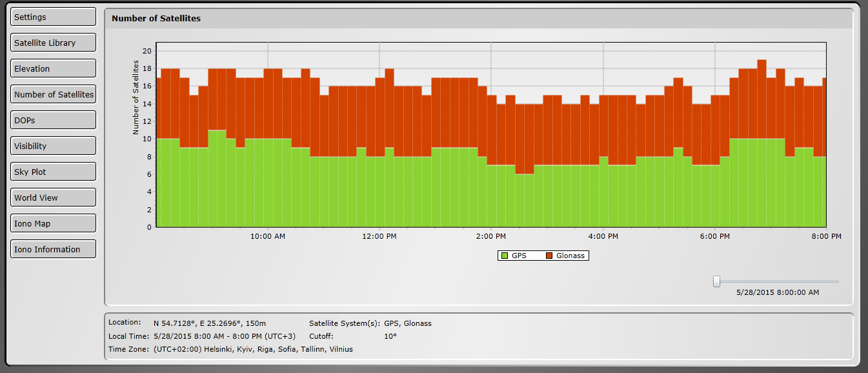Click the green GPS legend swatch

point(504,256)
